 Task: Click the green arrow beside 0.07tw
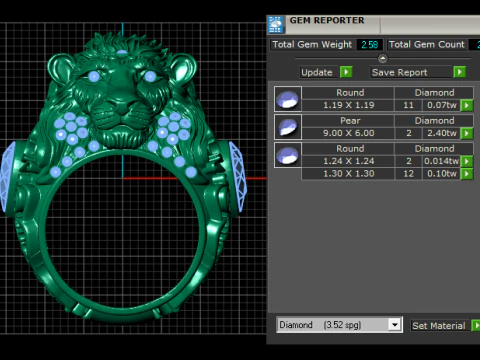tap(467, 105)
